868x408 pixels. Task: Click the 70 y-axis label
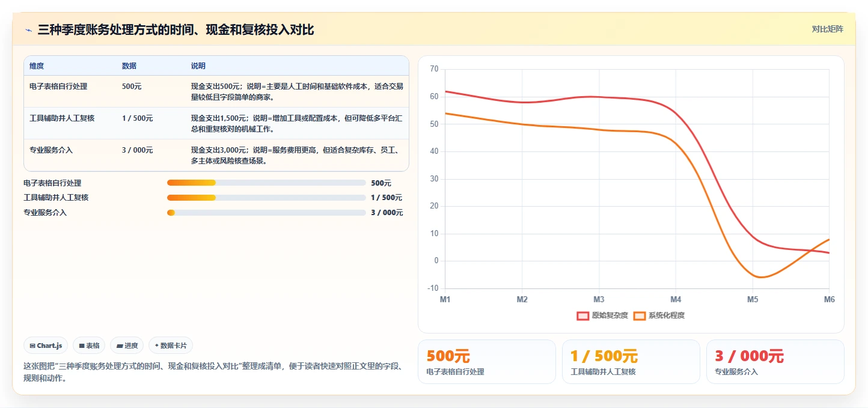(435, 69)
